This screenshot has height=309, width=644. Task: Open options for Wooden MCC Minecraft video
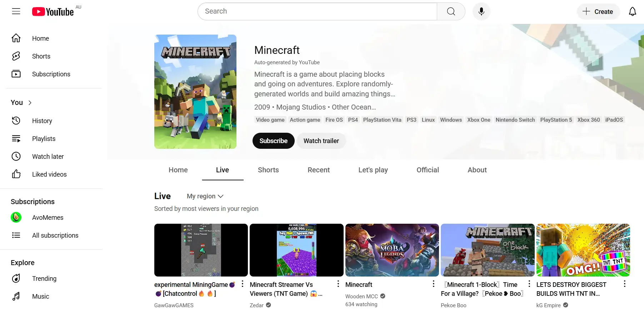(x=434, y=284)
